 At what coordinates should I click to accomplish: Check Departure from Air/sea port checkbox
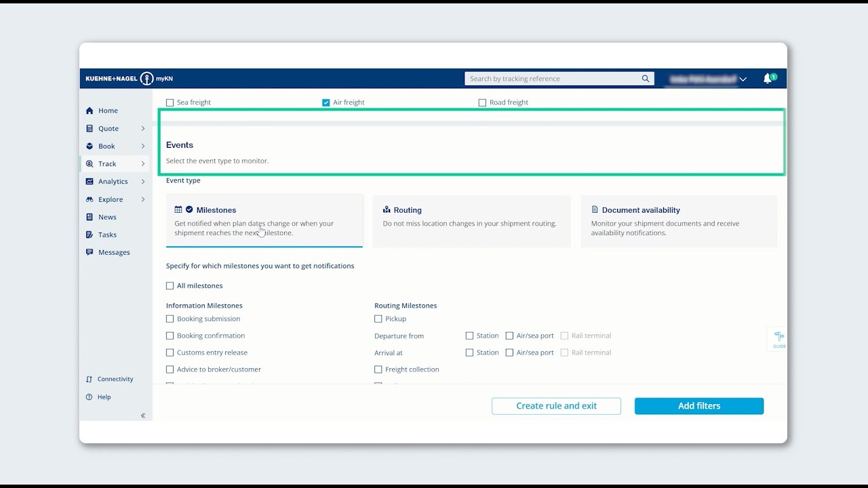tap(509, 335)
